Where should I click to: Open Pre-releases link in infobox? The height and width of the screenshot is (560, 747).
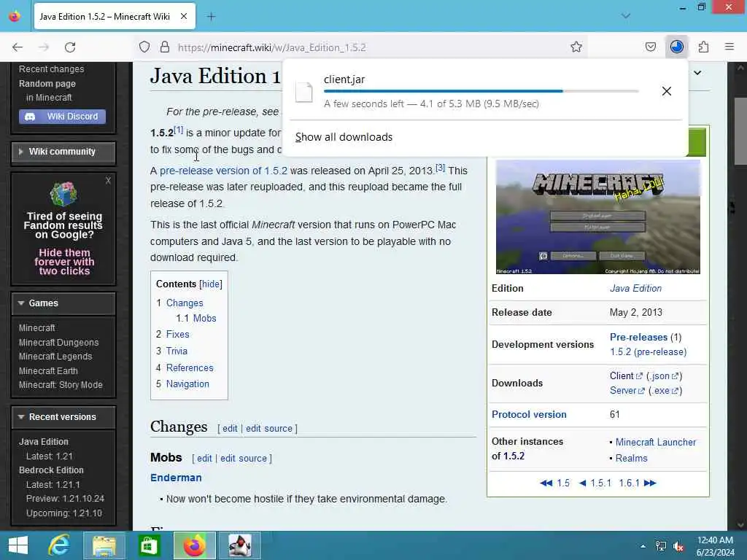[638, 337]
